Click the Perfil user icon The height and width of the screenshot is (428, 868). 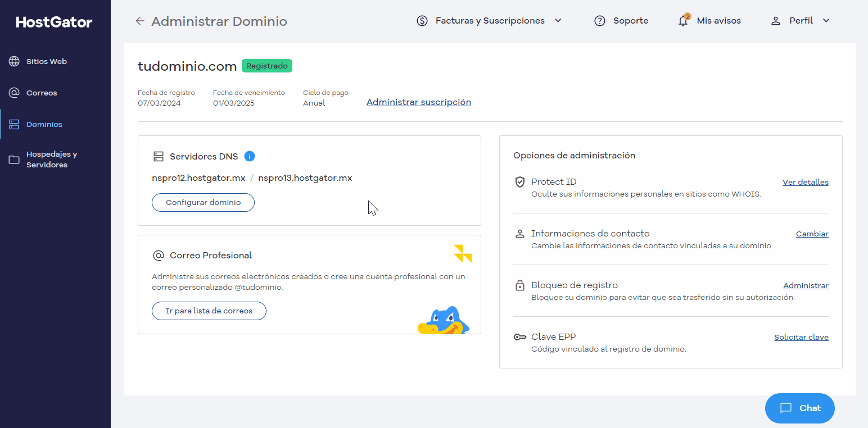click(x=776, y=21)
